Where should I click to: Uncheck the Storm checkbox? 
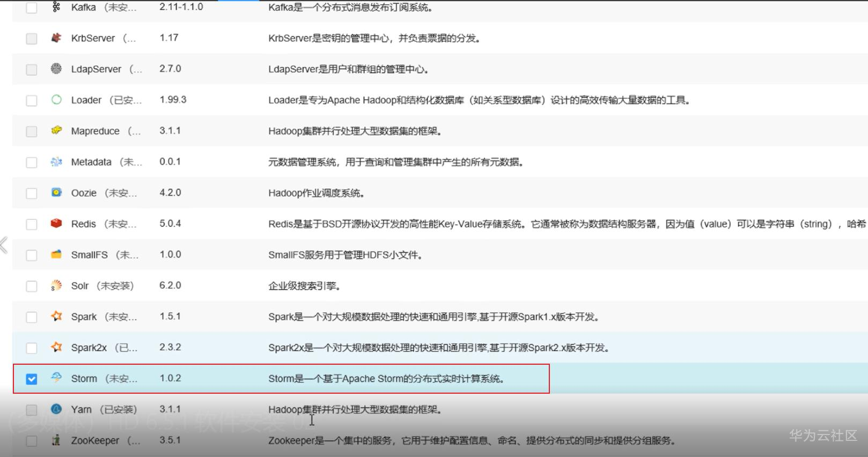[x=32, y=379]
